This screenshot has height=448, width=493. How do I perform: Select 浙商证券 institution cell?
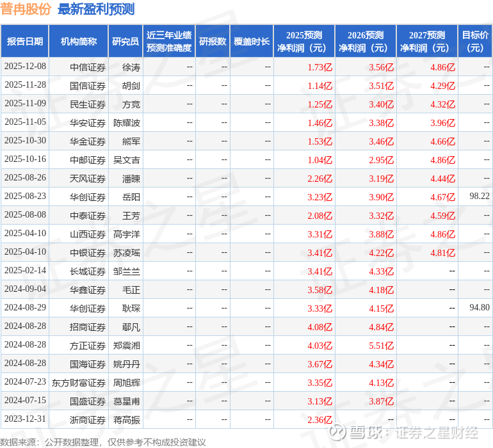(88, 420)
